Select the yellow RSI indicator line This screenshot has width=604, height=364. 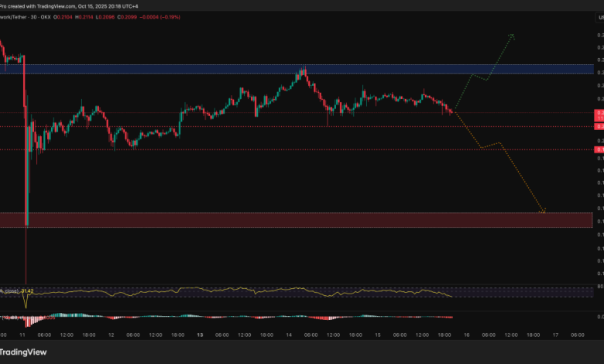pyautogui.click(x=232, y=292)
